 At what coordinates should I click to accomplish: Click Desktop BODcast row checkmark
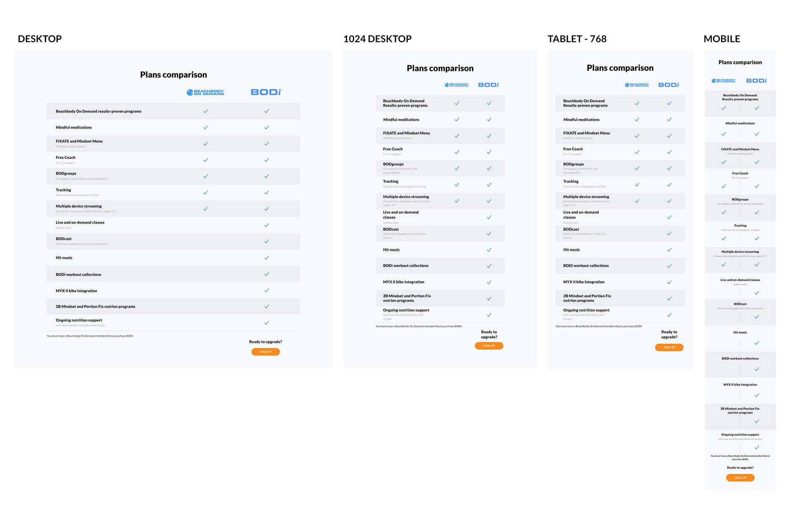click(266, 241)
